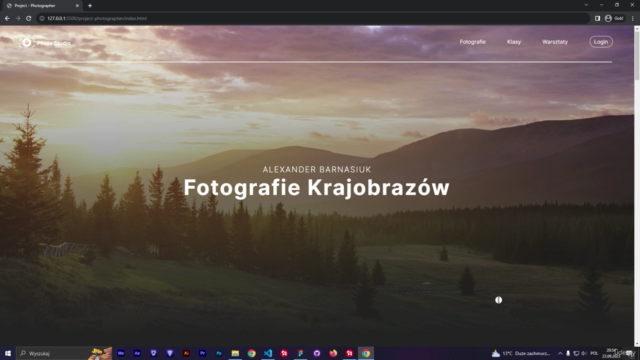Open the Windows Start menu
Screen dimensions: 640x360
tap(8, 353)
